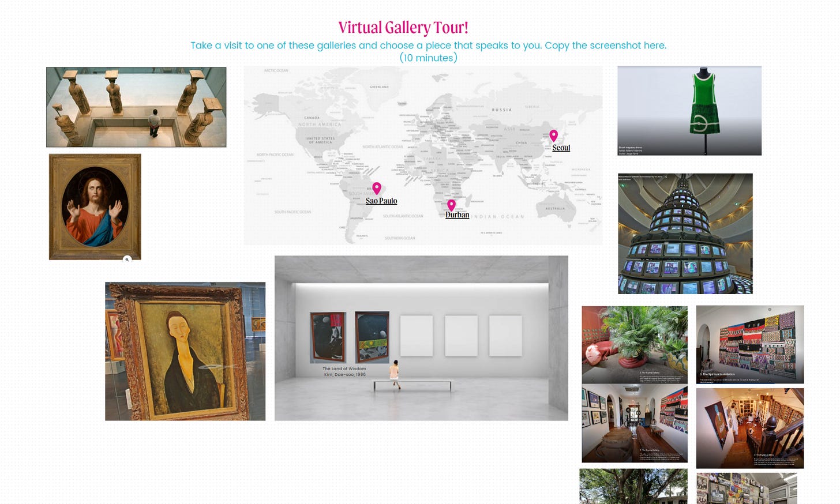
Task: Select the gallery room with wooden floor photo
Action: click(635, 424)
